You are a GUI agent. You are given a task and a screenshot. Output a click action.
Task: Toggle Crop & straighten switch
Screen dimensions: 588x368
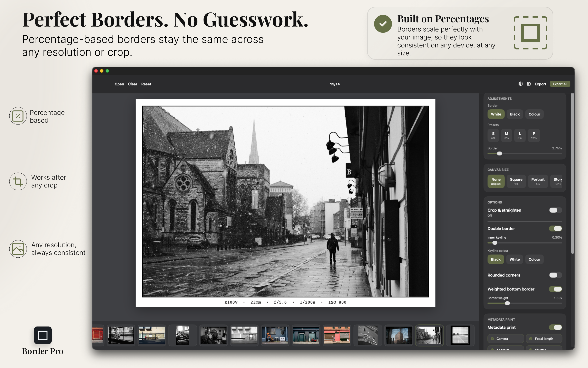point(556,210)
